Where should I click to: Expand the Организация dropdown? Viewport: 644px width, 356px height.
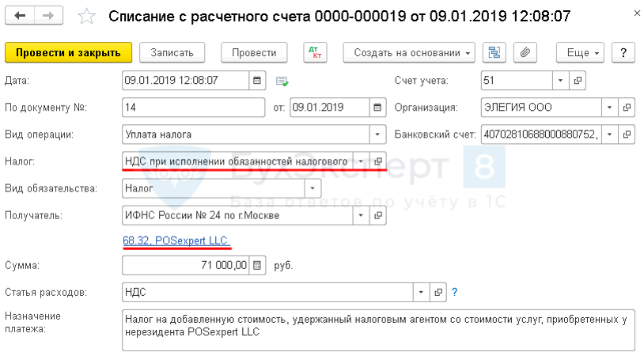pyautogui.click(x=610, y=108)
